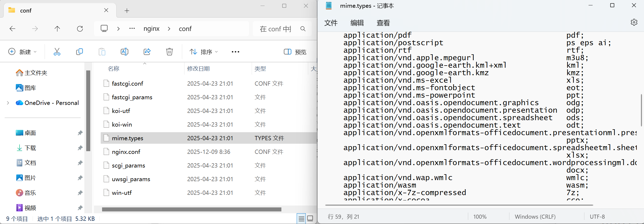
Task: Click the nginx breadcrumb segment
Action: (151, 29)
